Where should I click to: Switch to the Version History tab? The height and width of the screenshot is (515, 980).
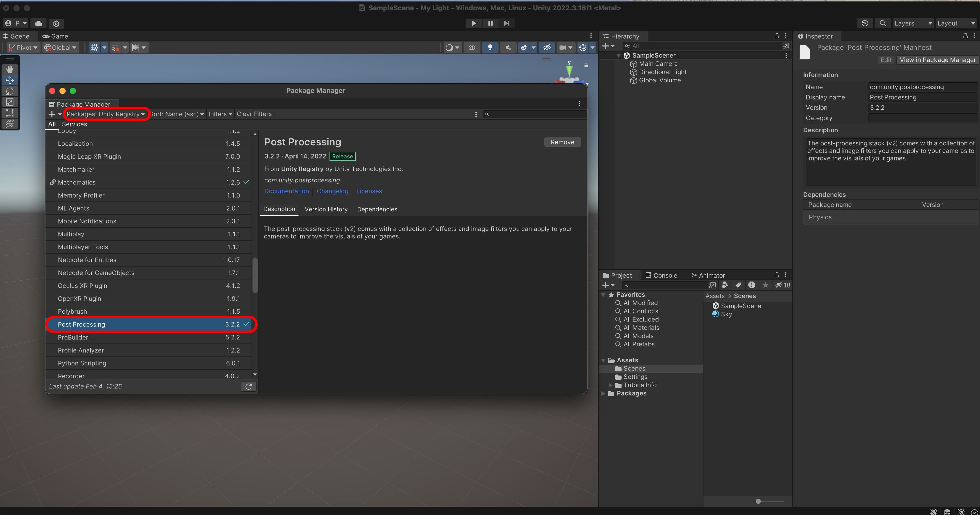pyautogui.click(x=326, y=209)
